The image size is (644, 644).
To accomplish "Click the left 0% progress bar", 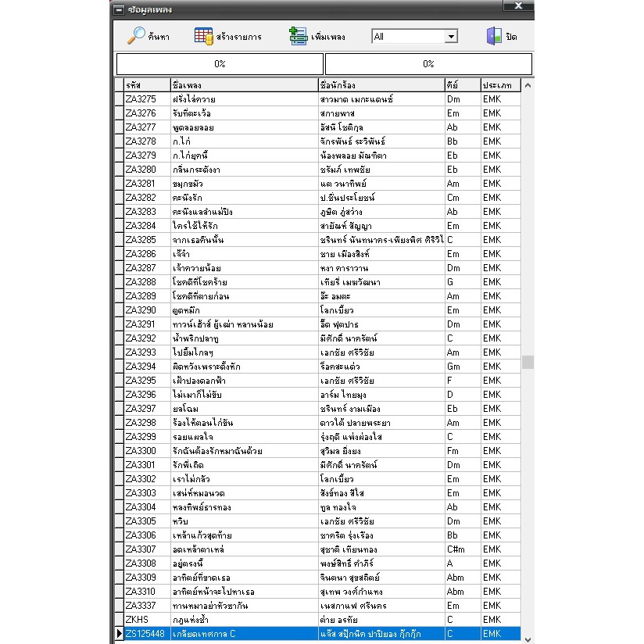I will tap(220, 63).
